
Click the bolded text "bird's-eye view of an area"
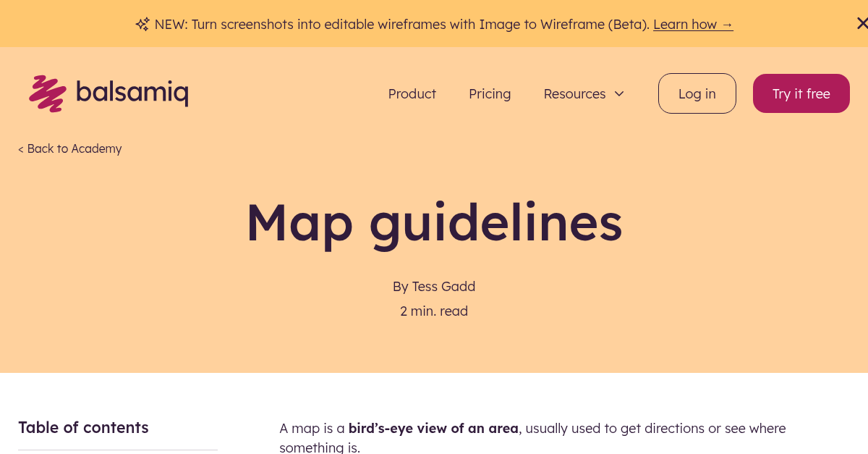point(433,428)
